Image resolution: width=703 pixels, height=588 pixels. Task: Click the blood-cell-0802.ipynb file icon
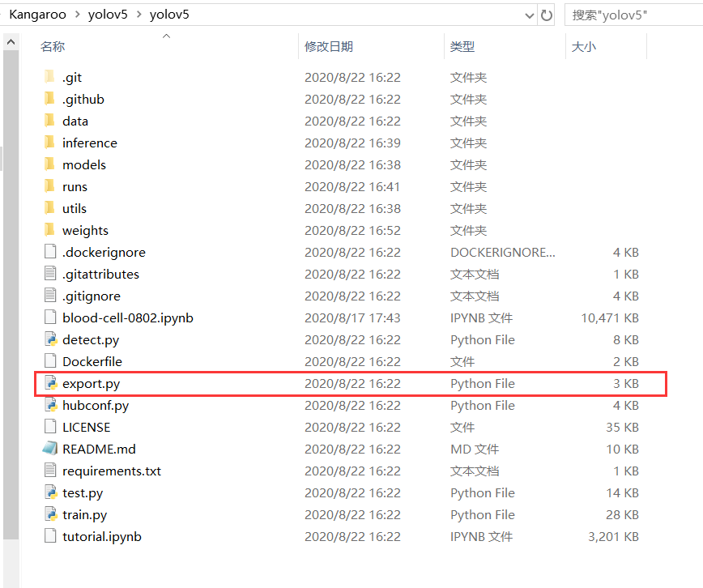pyautogui.click(x=50, y=317)
